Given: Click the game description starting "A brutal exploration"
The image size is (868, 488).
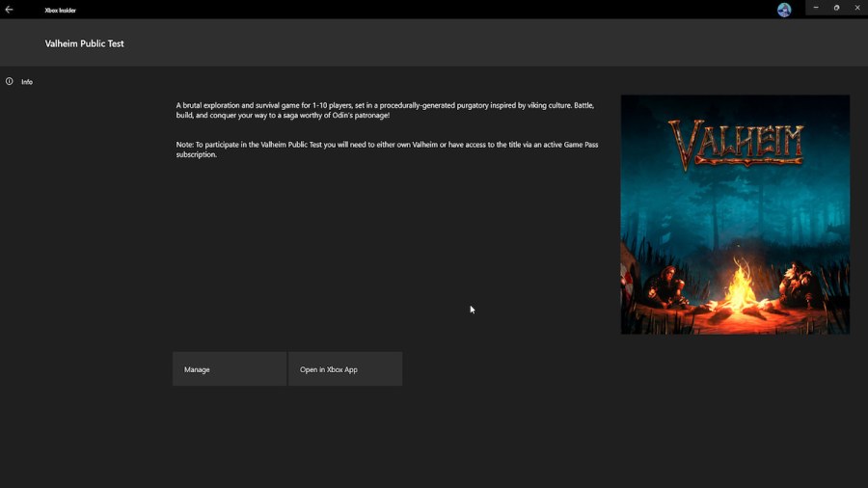Looking at the screenshot, I should click(385, 110).
